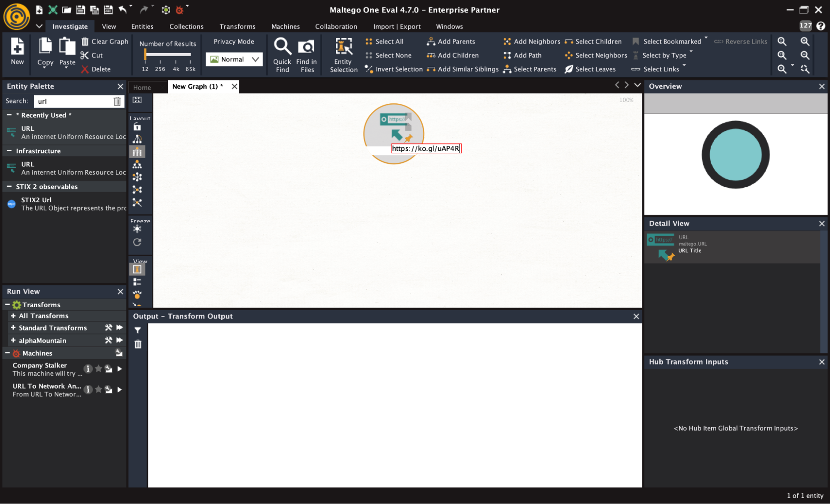Click the Output filter funnel icon
The image size is (830, 504).
(138, 330)
